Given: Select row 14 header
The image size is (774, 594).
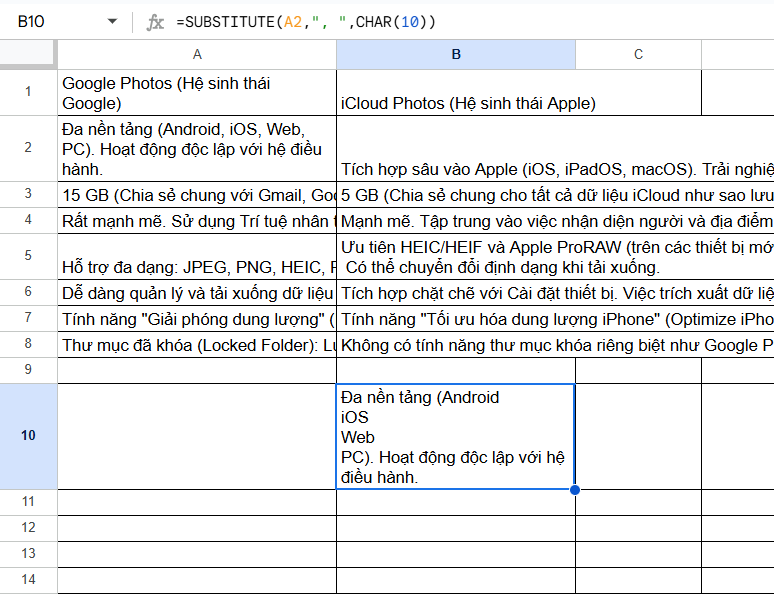Looking at the screenshot, I should pos(28,580).
